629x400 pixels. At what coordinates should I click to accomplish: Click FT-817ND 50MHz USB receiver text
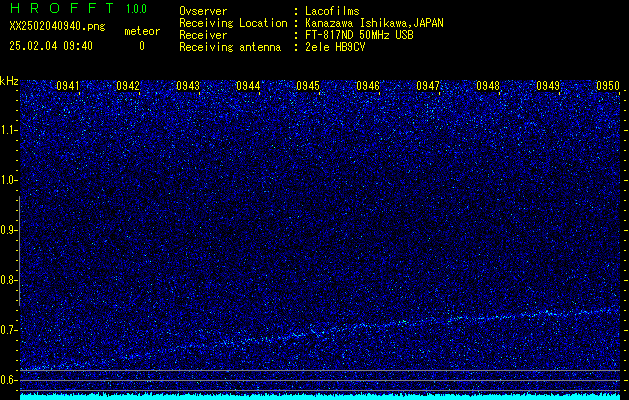359,35
